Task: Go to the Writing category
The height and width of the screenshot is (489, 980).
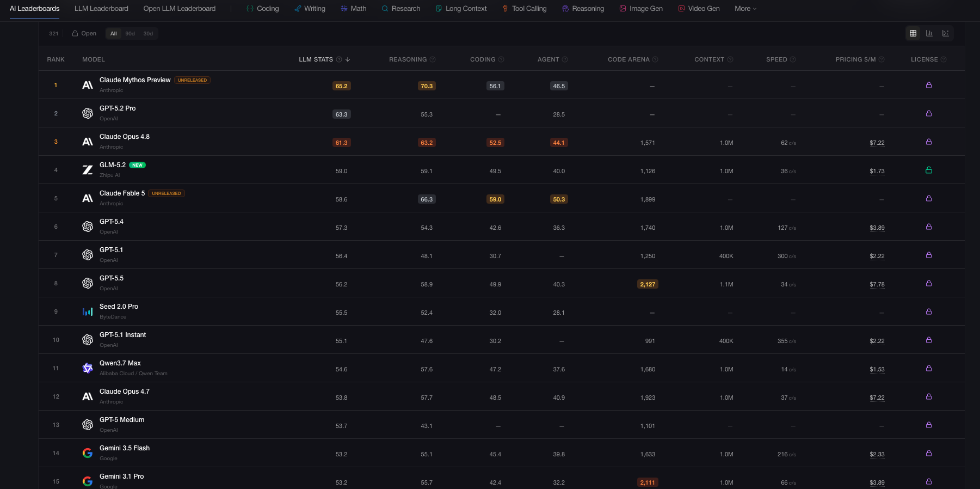Action: pyautogui.click(x=310, y=9)
